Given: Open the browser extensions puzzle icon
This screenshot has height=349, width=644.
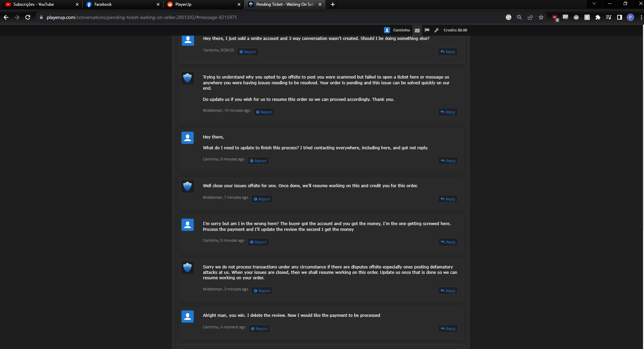Looking at the screenshot, I should click(x=598, y=17).
